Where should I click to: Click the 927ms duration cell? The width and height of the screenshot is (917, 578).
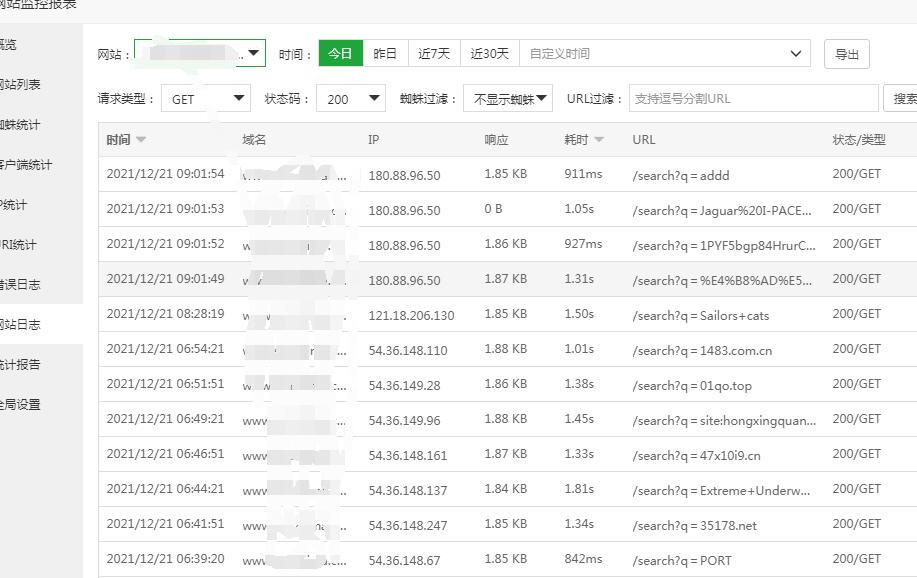tap(583, 244)
